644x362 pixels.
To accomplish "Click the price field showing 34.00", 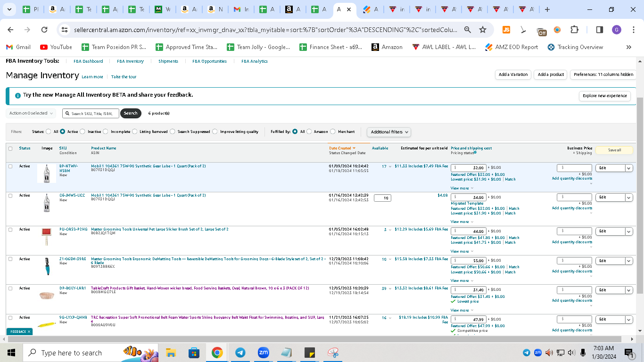I will (469, 197).
